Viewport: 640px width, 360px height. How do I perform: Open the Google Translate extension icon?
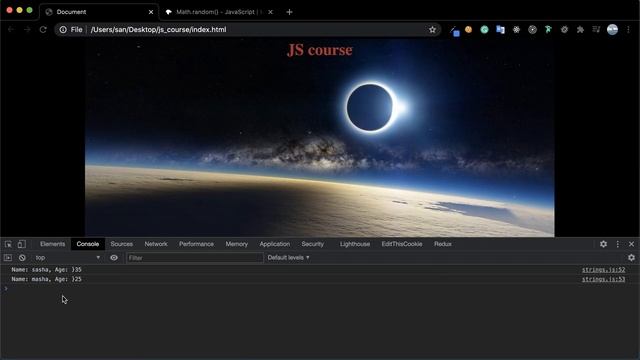coord(500,29)
